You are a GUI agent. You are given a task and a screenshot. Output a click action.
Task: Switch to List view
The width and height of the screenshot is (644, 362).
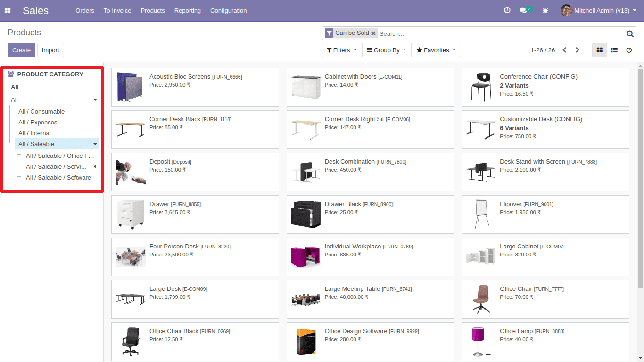coord(614,50)
